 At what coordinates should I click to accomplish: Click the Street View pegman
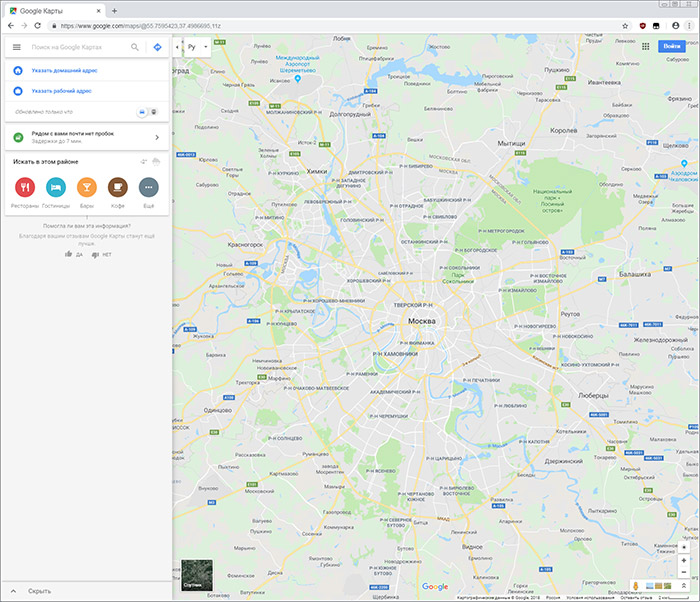636,586
